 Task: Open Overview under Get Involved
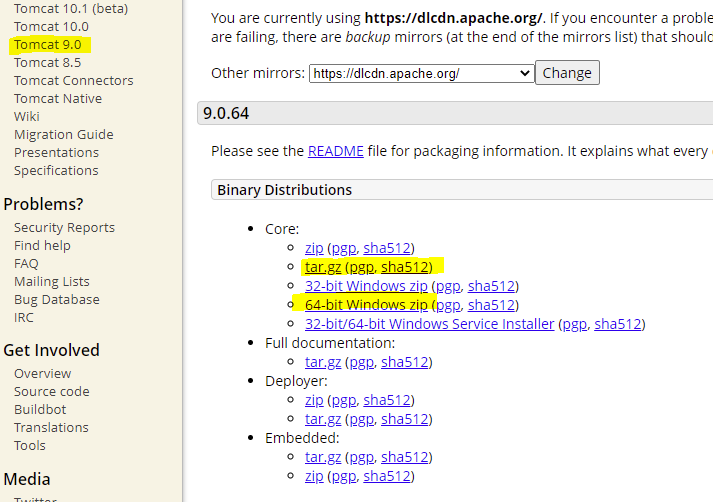point(43,373)
